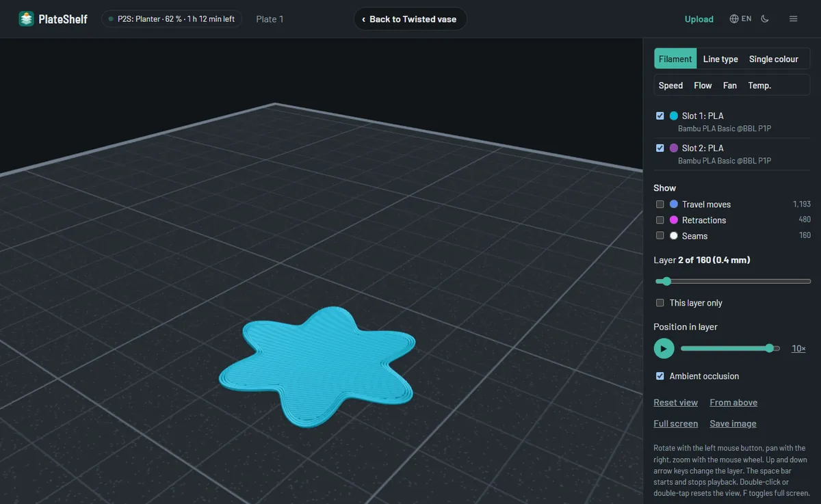Click the purple Slot 2 colour dot

674,148
